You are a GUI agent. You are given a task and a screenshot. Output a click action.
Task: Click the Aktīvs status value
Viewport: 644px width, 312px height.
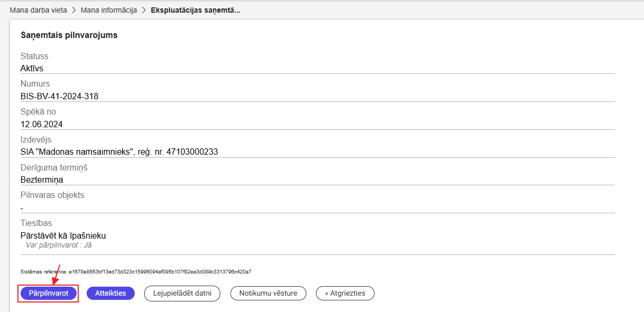click(x=32, y=68)
